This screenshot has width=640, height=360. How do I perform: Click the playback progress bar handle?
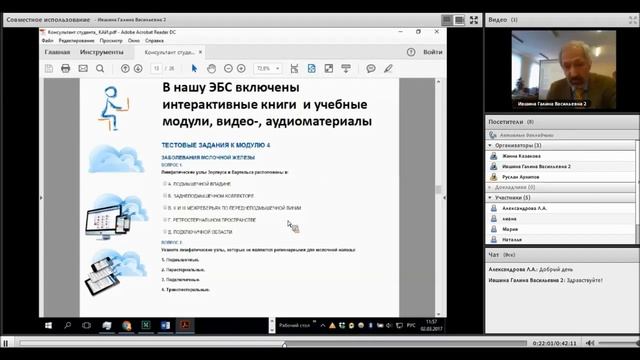(284, 345)
